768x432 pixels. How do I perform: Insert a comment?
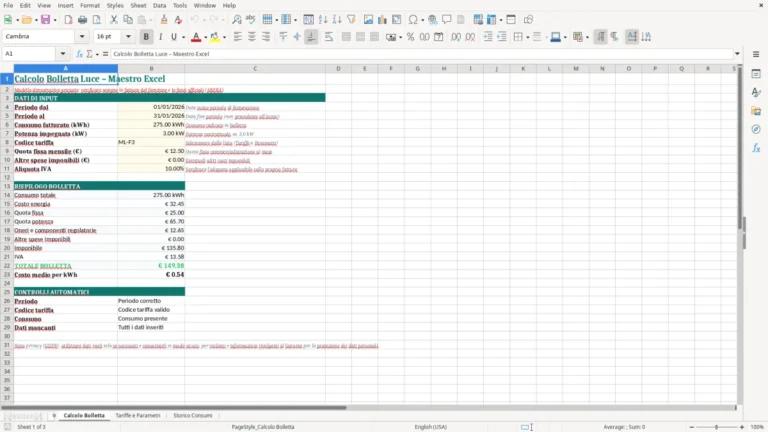[x=447, y=20]
